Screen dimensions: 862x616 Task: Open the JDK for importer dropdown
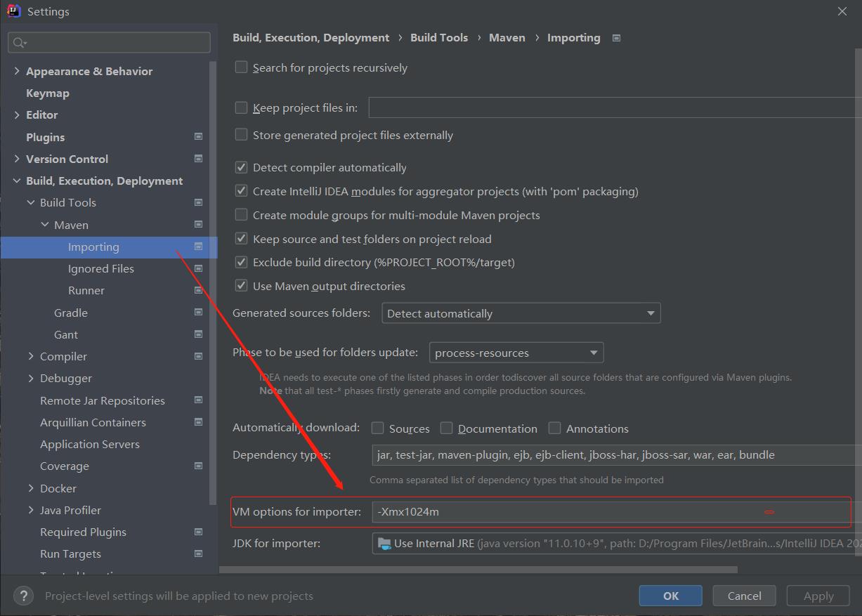tap(617, 543)
